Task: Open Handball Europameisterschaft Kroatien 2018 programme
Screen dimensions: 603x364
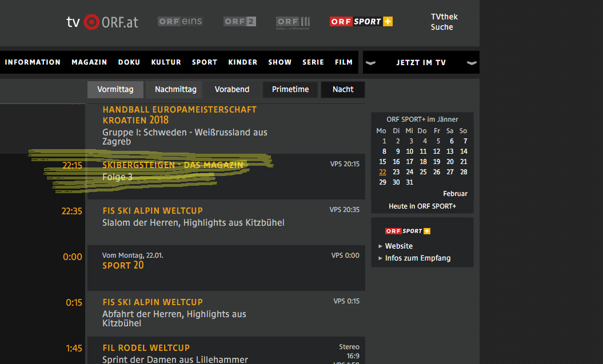Action: (x=179, y=115)
